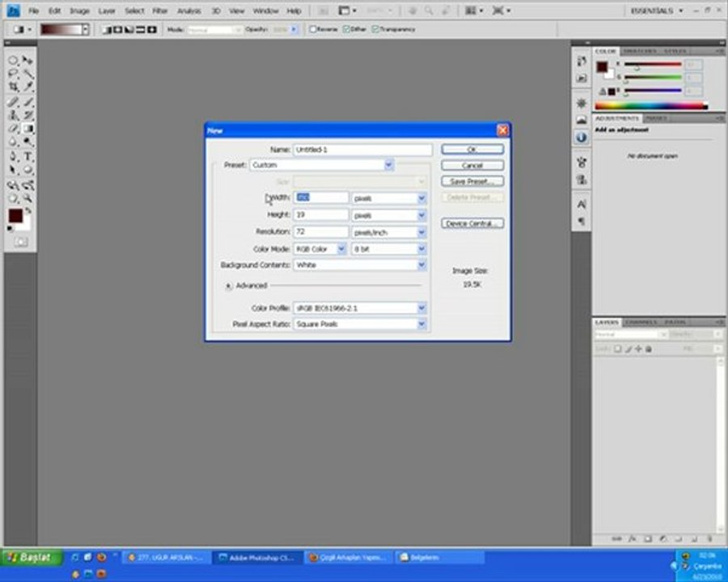The height and width of the screenshot is (582, 728).
Task: Open the Paragraph panel icon in dock
Action: (x=582, y=221)
